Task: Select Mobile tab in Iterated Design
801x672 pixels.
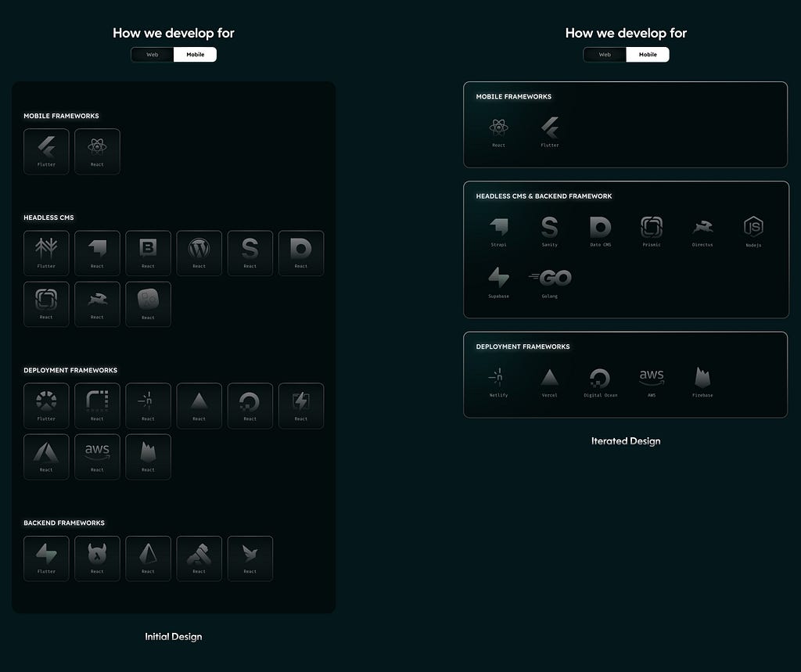Action: point(648,55)
